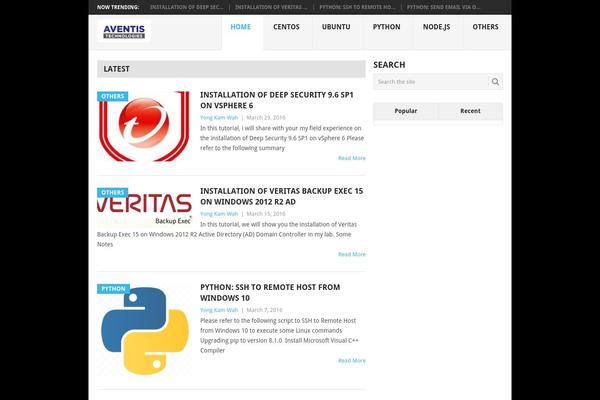Open the Ubuntu menu item

pyautogui.click(x=336, y=27)
